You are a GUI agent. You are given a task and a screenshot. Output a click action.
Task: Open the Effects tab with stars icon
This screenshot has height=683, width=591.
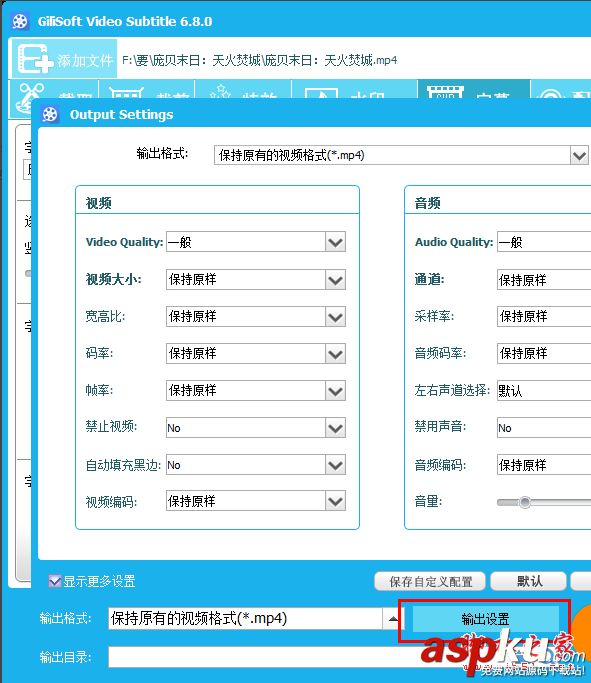point(243,89)
